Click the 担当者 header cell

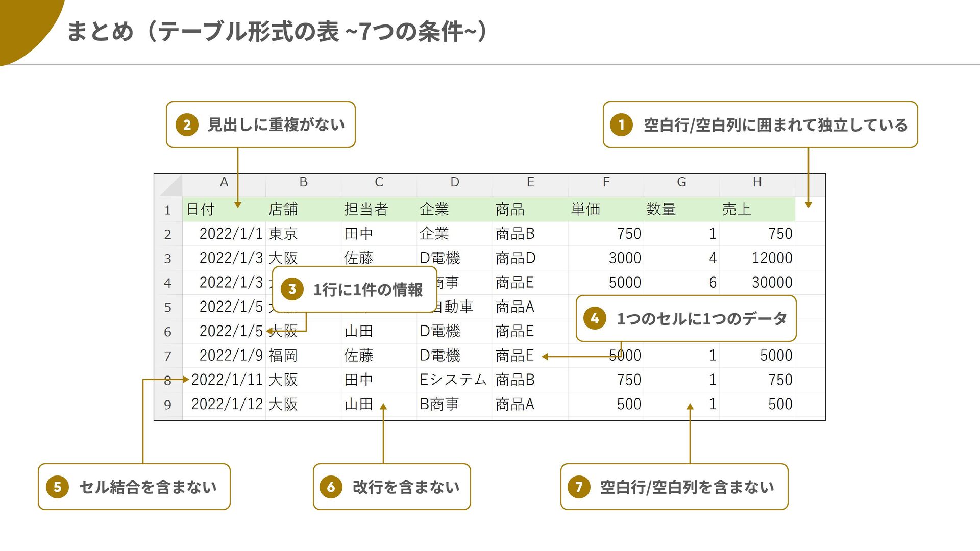(x=379, y=209)
